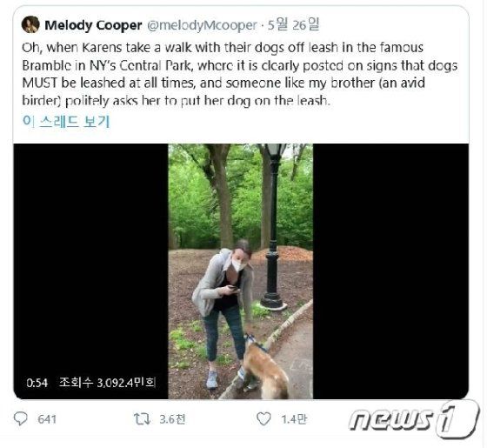Open Melody Cooper display name
This screenshot has width=487, height=448.
coord(93,25)
